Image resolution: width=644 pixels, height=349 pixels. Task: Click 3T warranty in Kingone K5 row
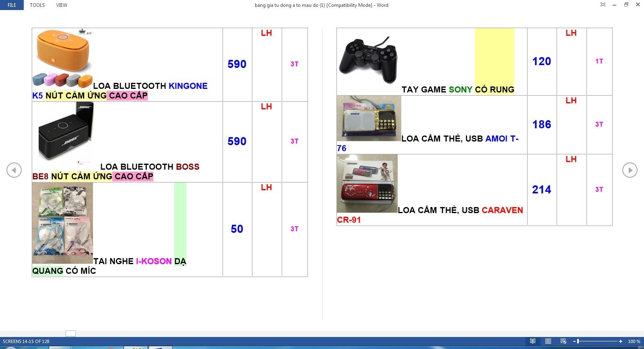pyautogui.click(x=295, y=64)
